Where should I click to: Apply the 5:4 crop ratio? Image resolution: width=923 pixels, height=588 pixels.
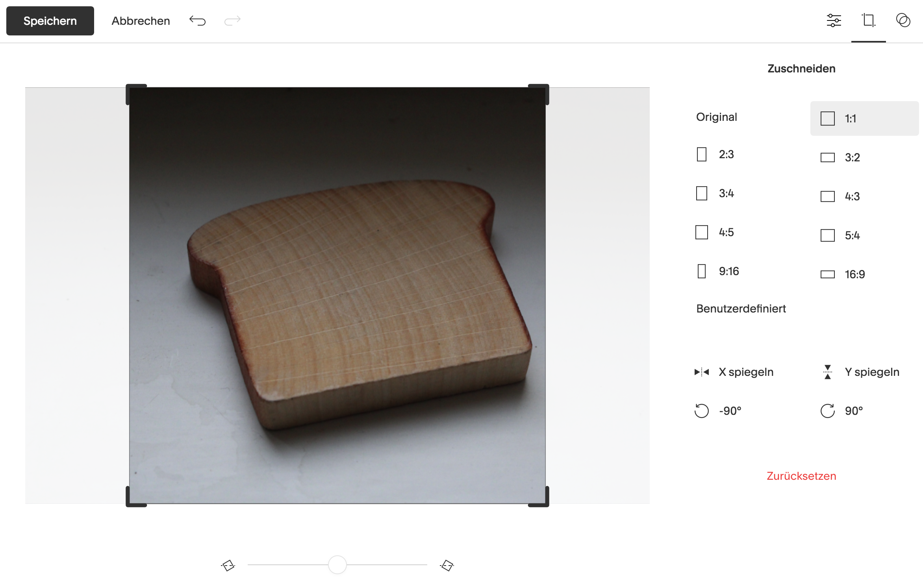coord(840,235)
